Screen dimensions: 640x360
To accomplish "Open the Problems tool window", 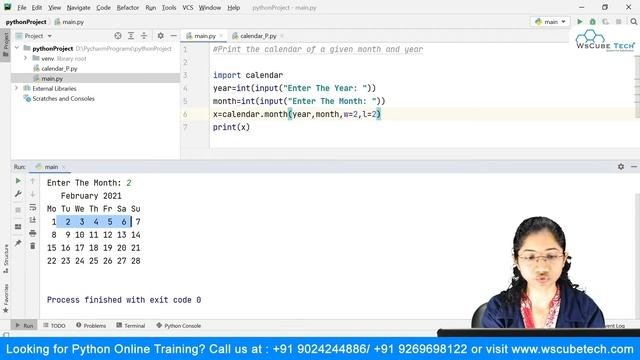I will tap(91, 325).
